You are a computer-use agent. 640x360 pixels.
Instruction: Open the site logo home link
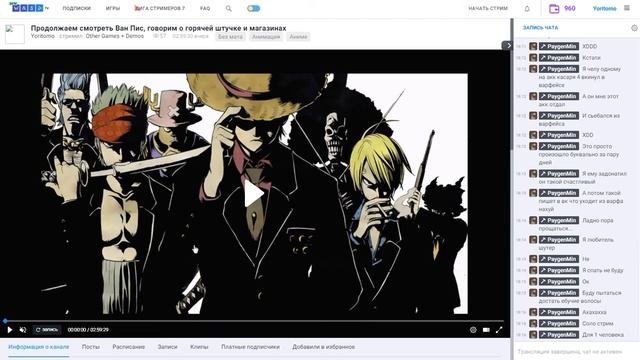pos(29,8)
